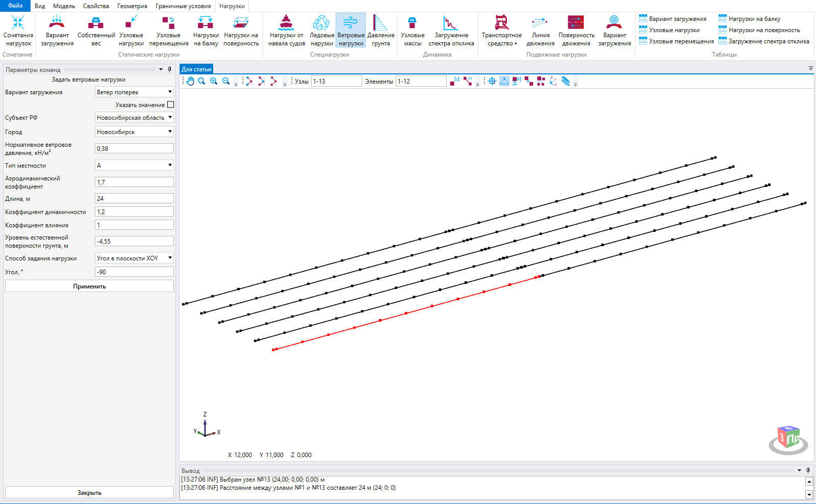Select Узловые массы tool
Image resolution: width=816 pixels, height=504 pixels.
[x=412, y=31]
